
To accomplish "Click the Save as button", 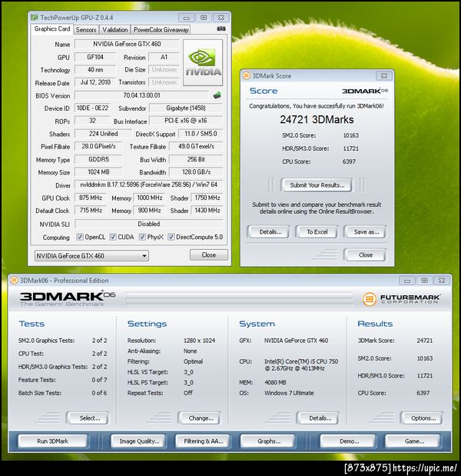I will 366,232.
